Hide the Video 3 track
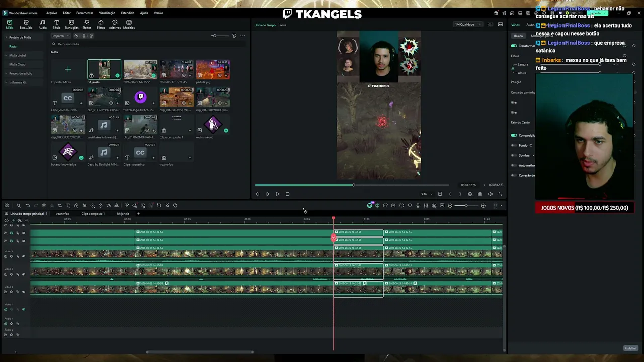The height and width of the screenshot is (362, 644). point(23,274)
